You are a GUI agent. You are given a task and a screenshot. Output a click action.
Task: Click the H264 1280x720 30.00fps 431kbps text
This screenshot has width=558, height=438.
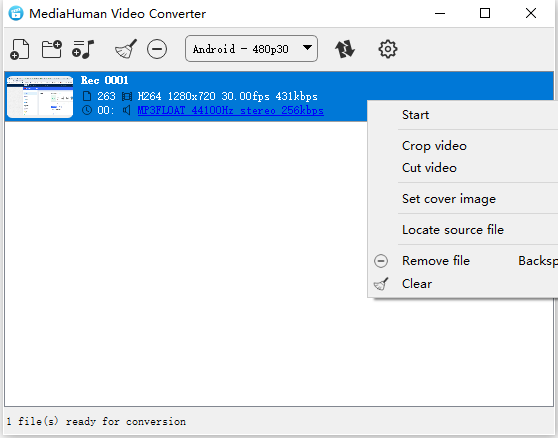pos(227,96)
